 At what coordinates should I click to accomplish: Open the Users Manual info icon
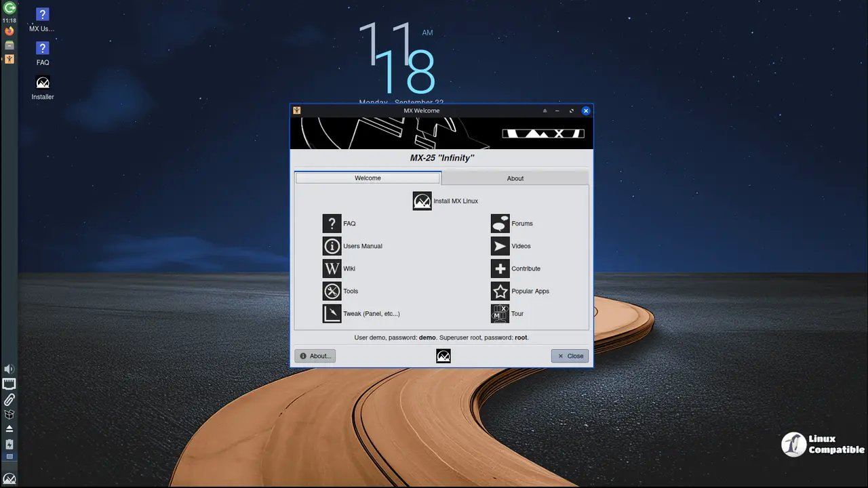(332, 246)
